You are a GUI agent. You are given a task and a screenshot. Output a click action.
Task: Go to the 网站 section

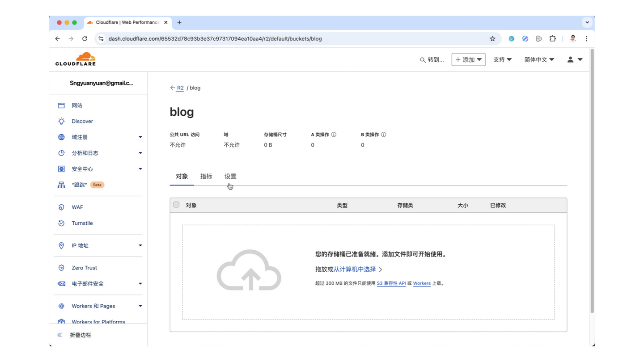(76, 105)
